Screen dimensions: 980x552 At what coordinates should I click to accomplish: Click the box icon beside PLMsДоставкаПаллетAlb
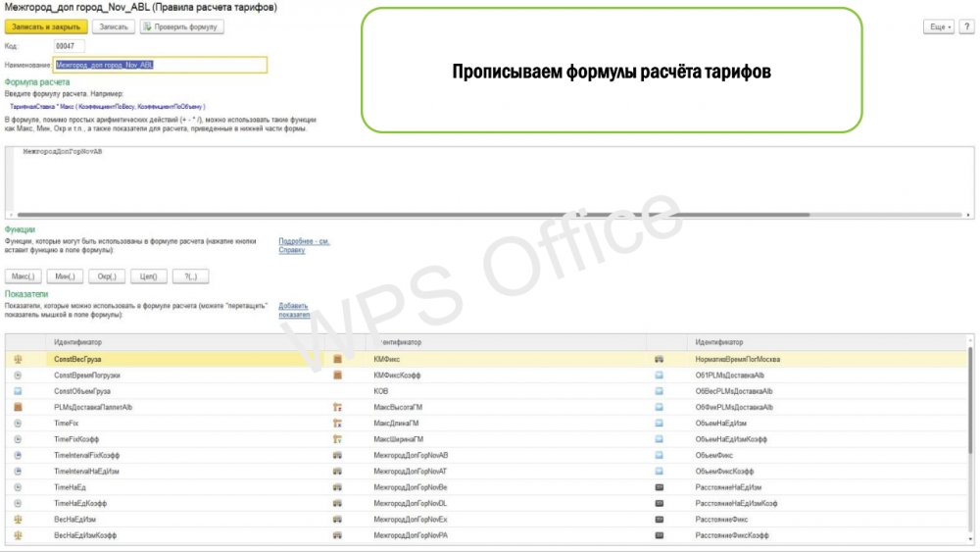tap(18, 407)
